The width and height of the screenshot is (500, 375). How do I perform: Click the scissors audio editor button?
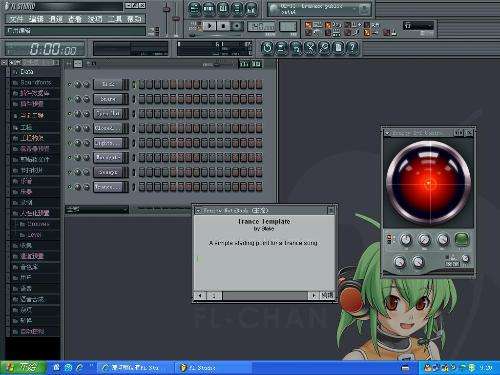(310, 48)
